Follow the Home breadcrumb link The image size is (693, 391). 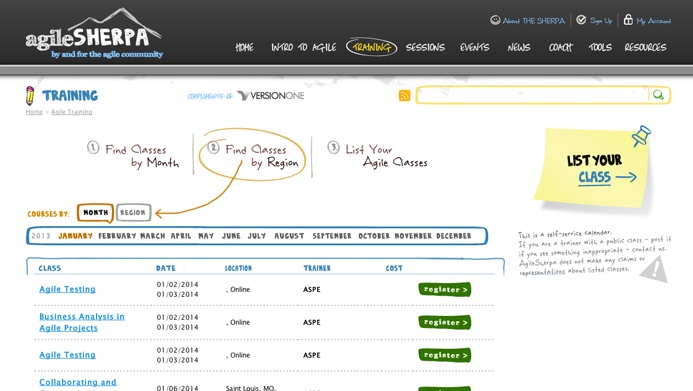(34, 112)
